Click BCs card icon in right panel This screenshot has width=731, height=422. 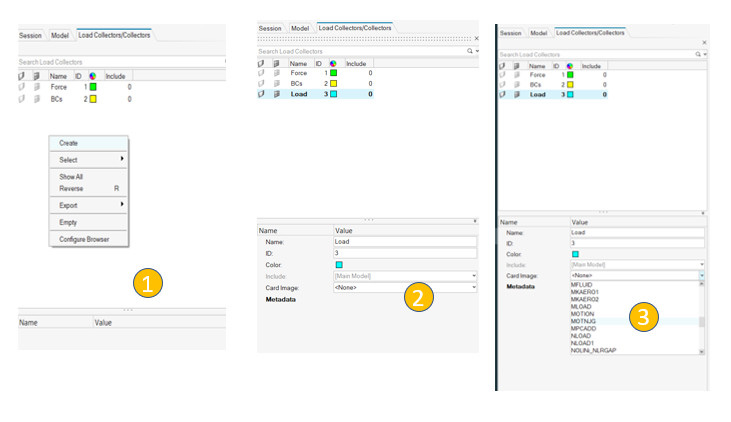click(517, 84)
